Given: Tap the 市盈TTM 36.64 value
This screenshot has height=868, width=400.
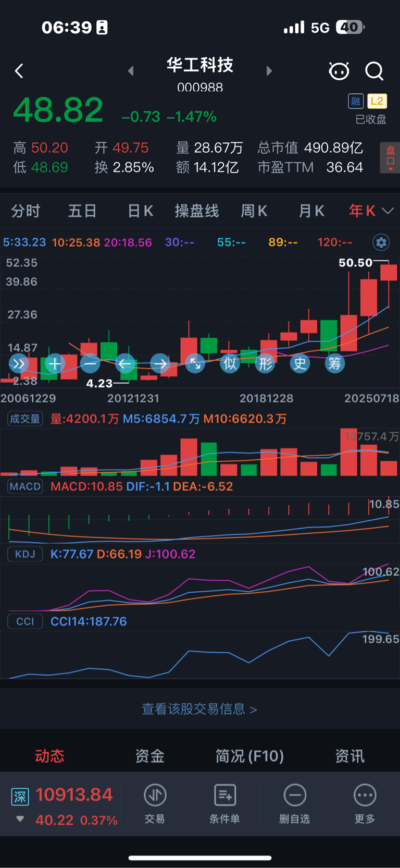Looking at the screenshot, I should tap(310, 167).
